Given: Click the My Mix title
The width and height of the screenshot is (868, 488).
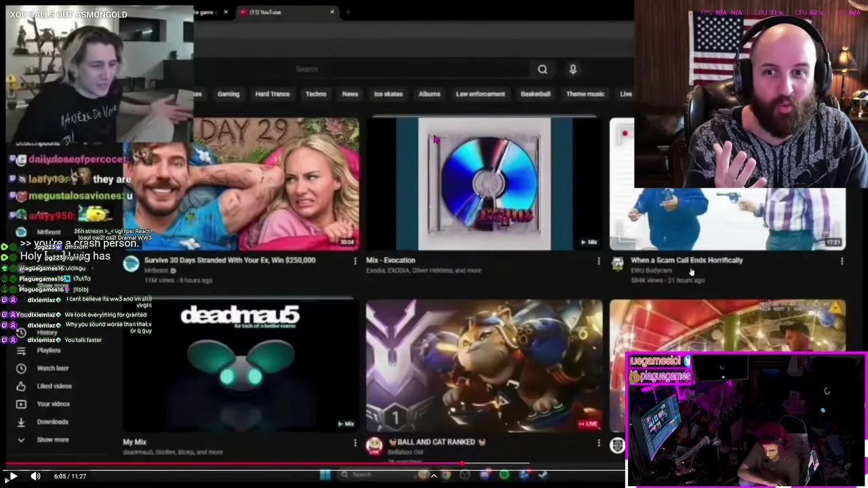Looking at the screenshot, I should click(x=134, y=442).
